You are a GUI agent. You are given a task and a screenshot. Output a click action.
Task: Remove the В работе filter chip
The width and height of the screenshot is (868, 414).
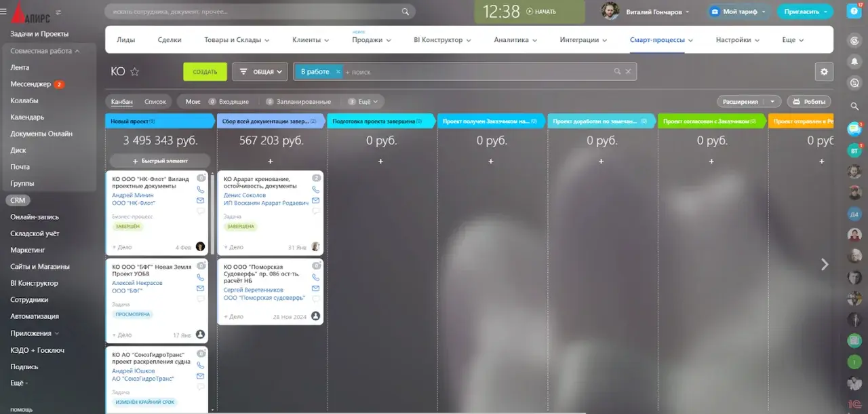pyautogui.click(x=338, y=71)
